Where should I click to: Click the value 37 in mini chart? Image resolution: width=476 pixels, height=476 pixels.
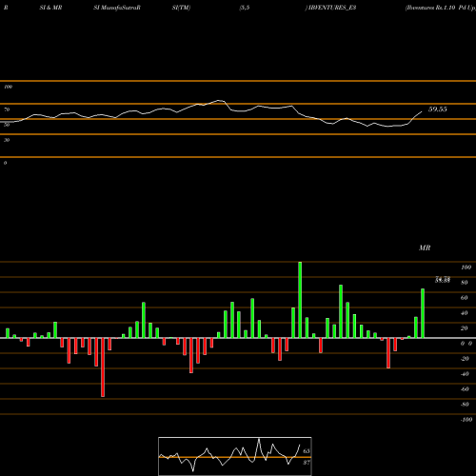tap(307, 463)
